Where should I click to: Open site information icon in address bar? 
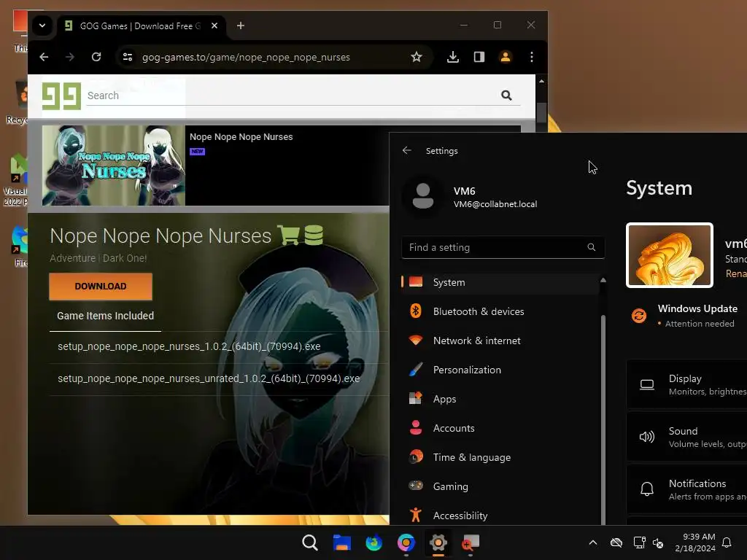[x=128, y=57]
